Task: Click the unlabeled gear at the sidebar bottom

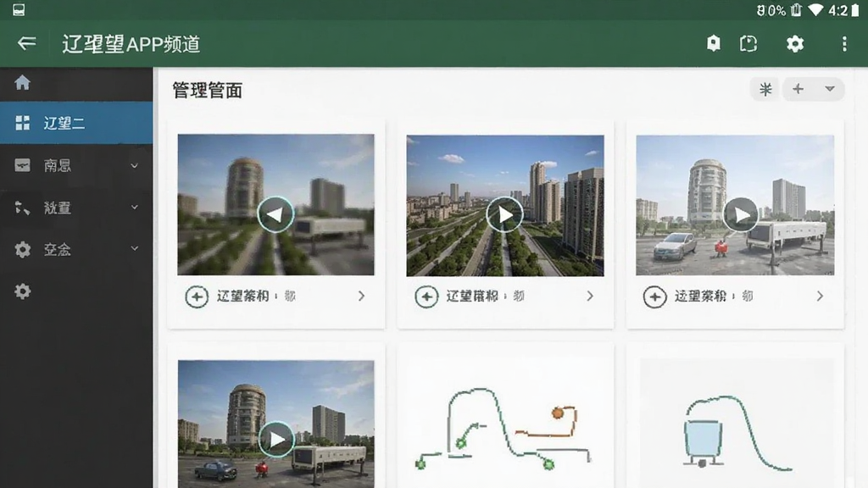Action: (23, 291)
